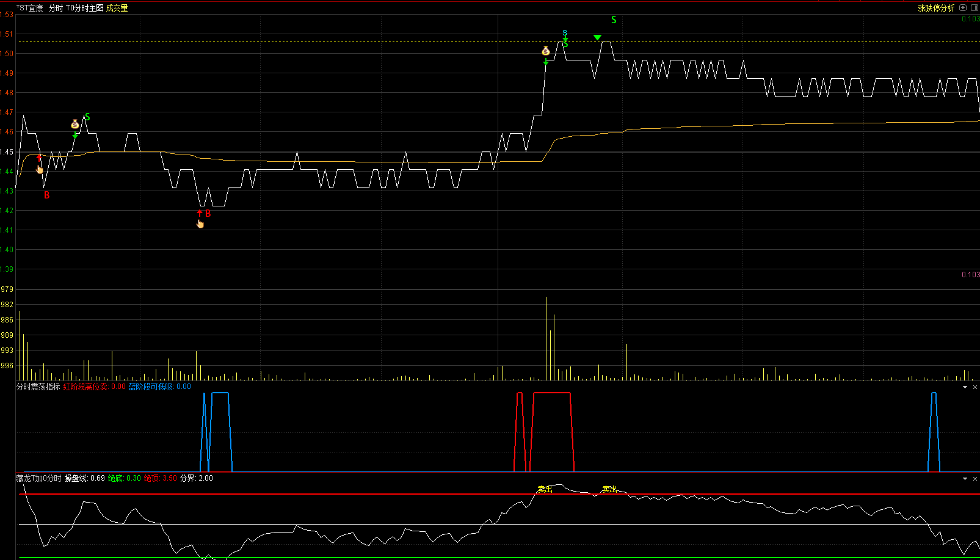Open the 藏龙T加0分时 panel dropdown arrow

965,479
